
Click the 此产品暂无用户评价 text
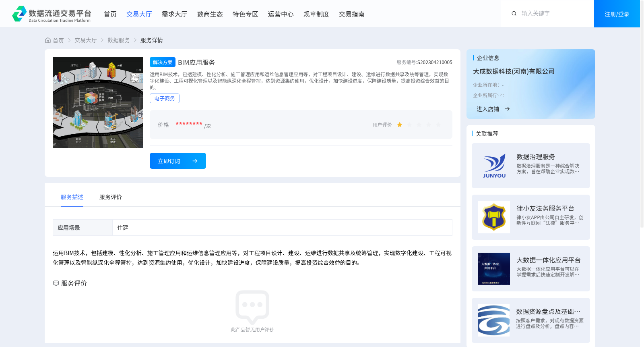click(x=252, y=330)
